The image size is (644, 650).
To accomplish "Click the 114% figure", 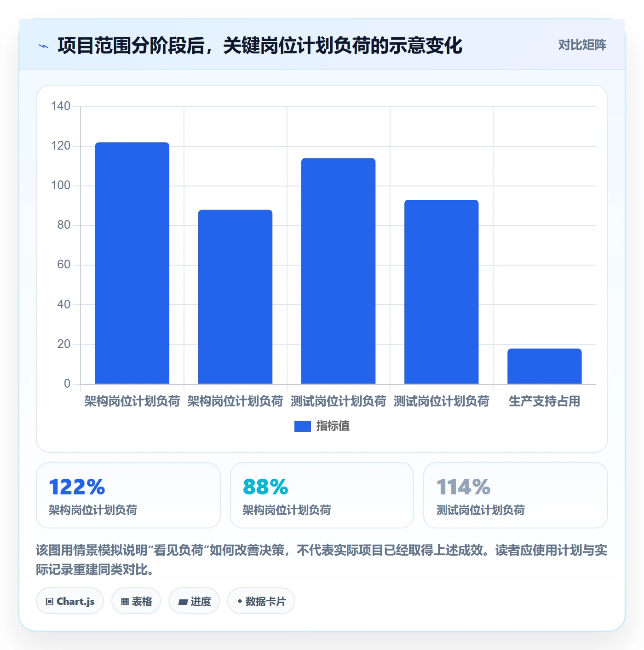I will pyautogui.click(x=463, y=487).
